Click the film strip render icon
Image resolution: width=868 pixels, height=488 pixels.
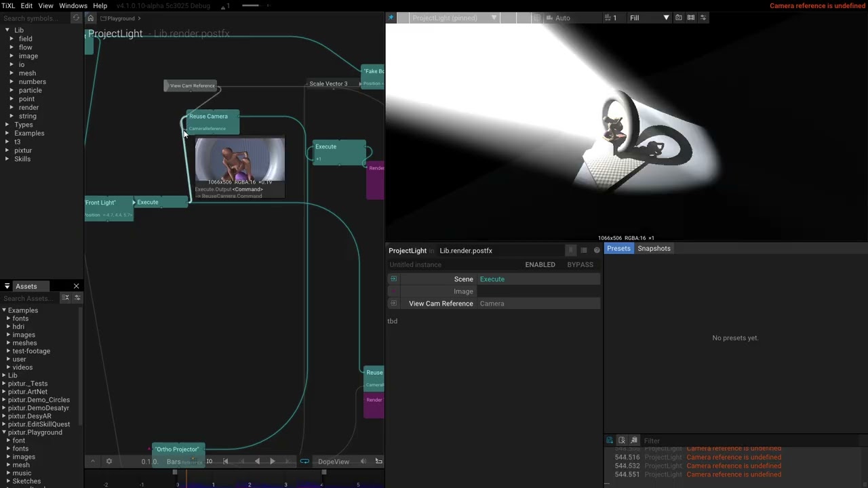691,18
